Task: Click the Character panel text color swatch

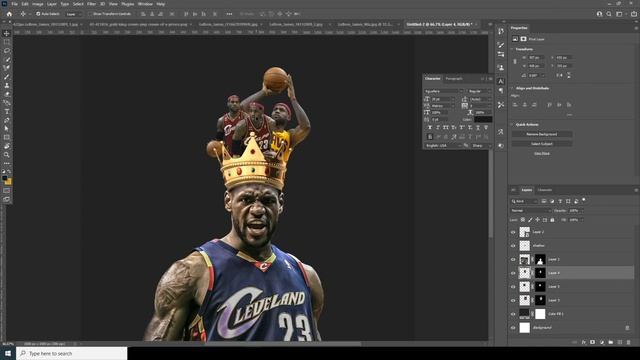Action: coord(483,119)
